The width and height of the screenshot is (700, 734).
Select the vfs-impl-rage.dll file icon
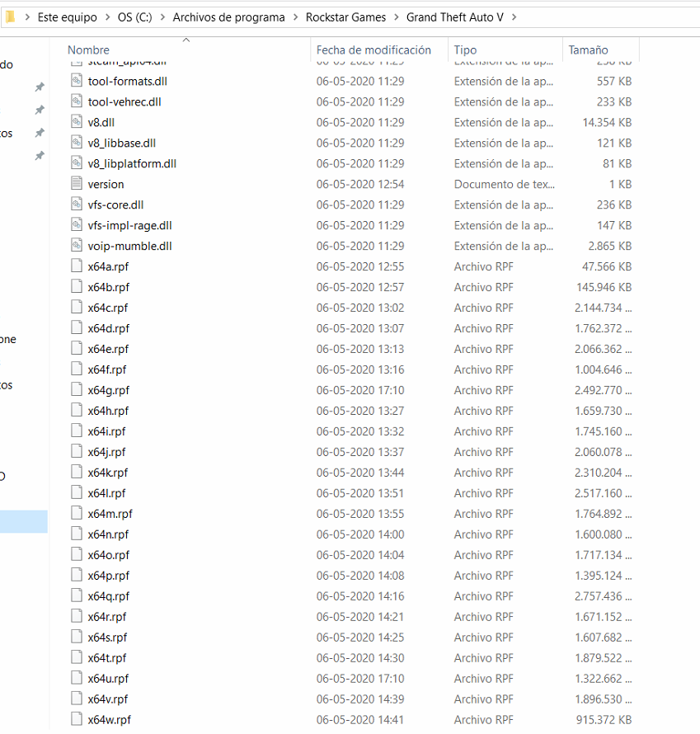[77, 224]
